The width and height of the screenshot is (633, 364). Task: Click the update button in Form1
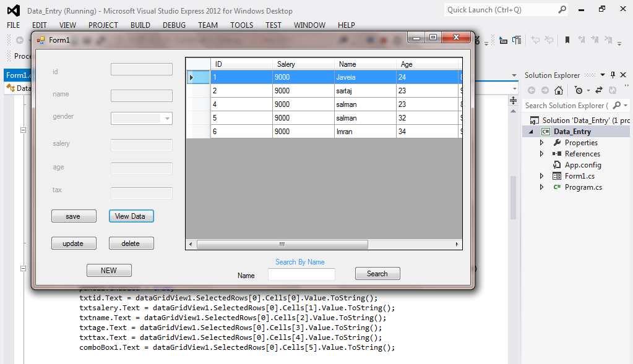74,243
